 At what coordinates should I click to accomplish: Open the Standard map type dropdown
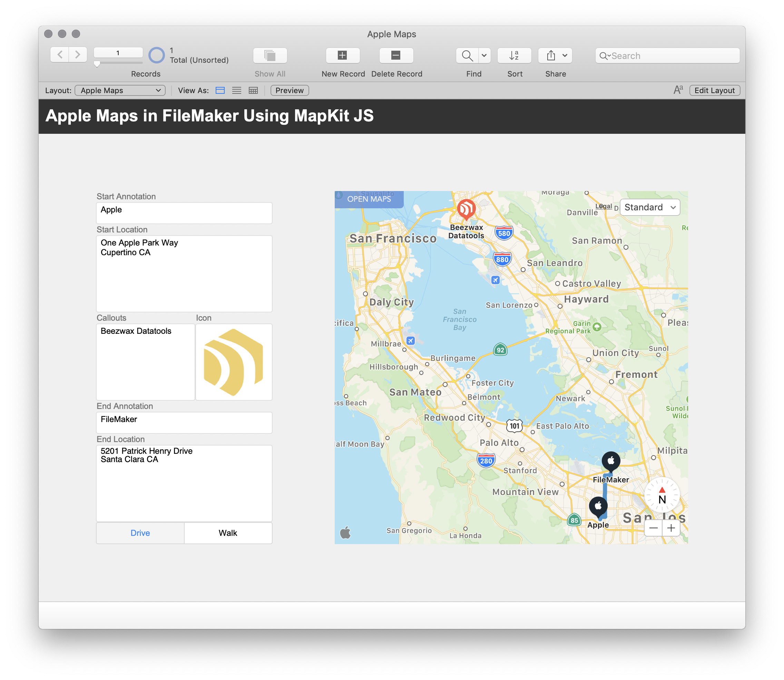[x=650, y=207]
